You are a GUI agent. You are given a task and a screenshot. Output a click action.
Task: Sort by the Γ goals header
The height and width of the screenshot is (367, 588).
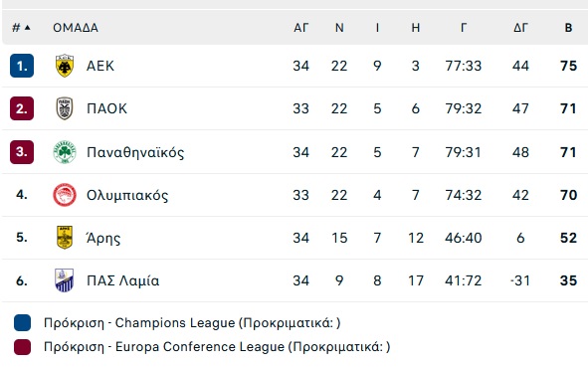[x=464, y=28]
